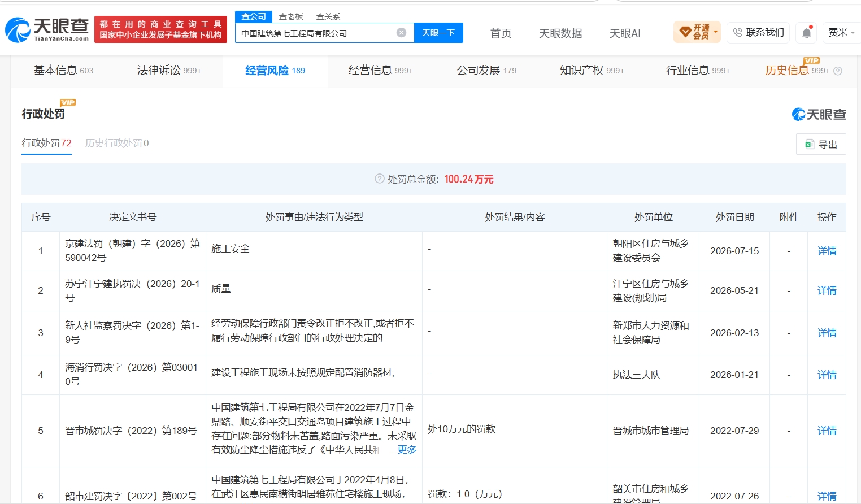Image resolution: width=861 pixels, height=504 pixels.
Task: Click the 处罚单位 column header
Action: coord(653,217)
